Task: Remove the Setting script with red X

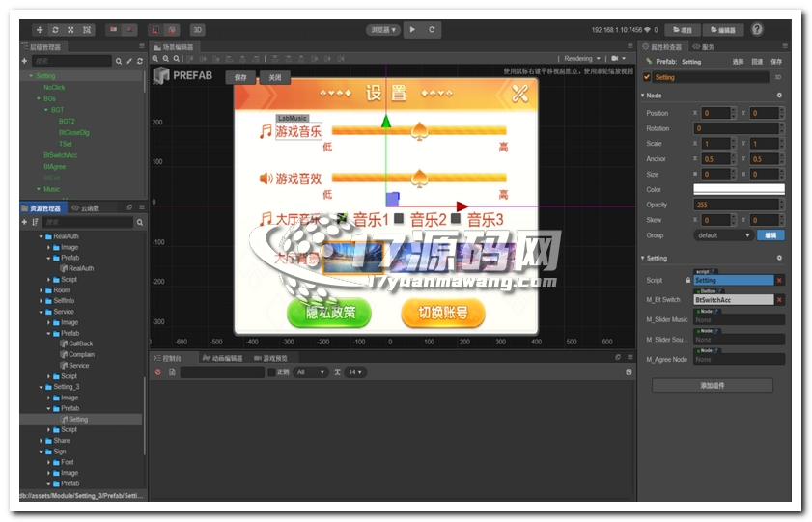Action: (779, 281)
